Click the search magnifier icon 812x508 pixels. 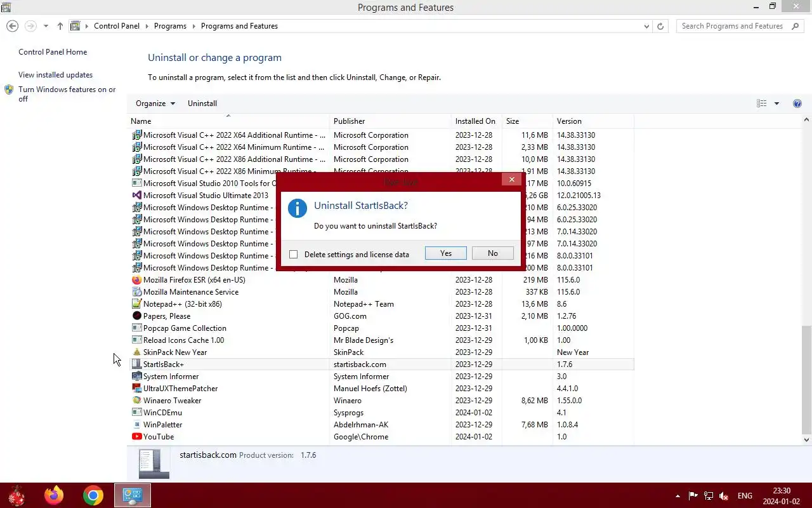(796, 26)
